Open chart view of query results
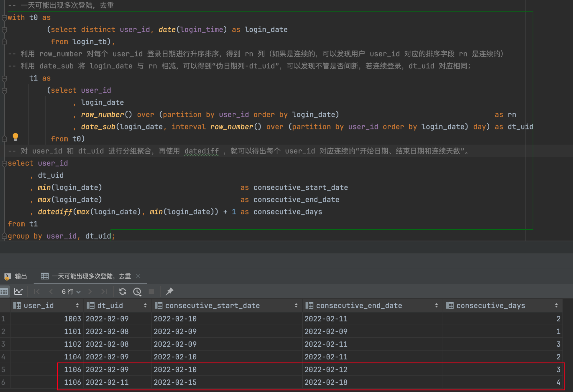 (18, 292)
